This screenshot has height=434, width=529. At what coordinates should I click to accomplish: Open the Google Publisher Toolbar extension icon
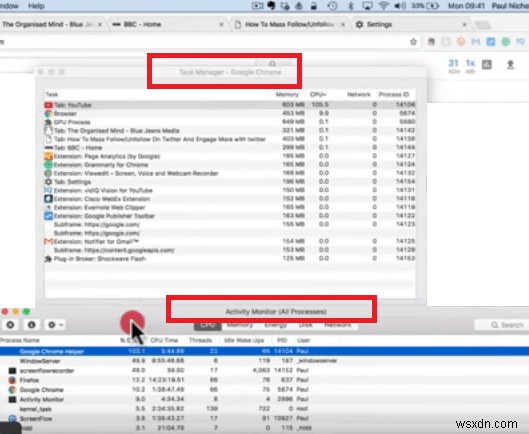(491, 42)
